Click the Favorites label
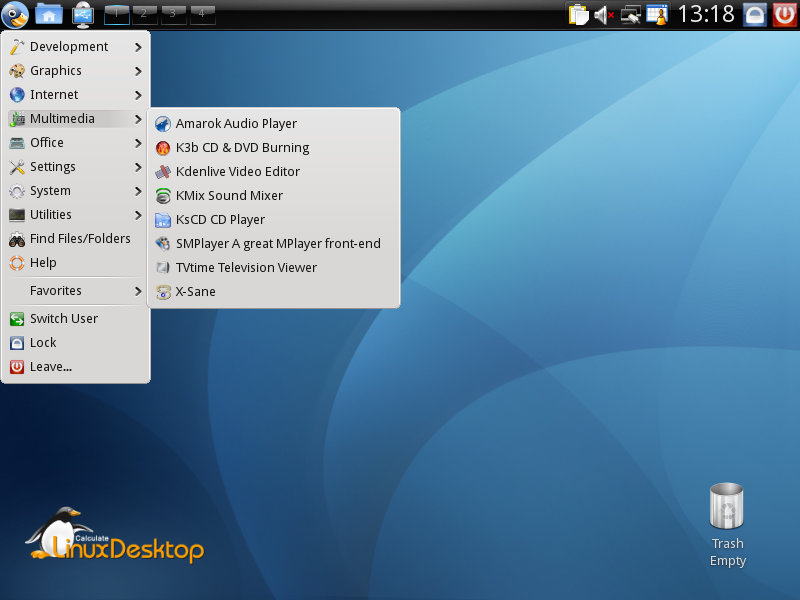 click(x=56, y=291)
